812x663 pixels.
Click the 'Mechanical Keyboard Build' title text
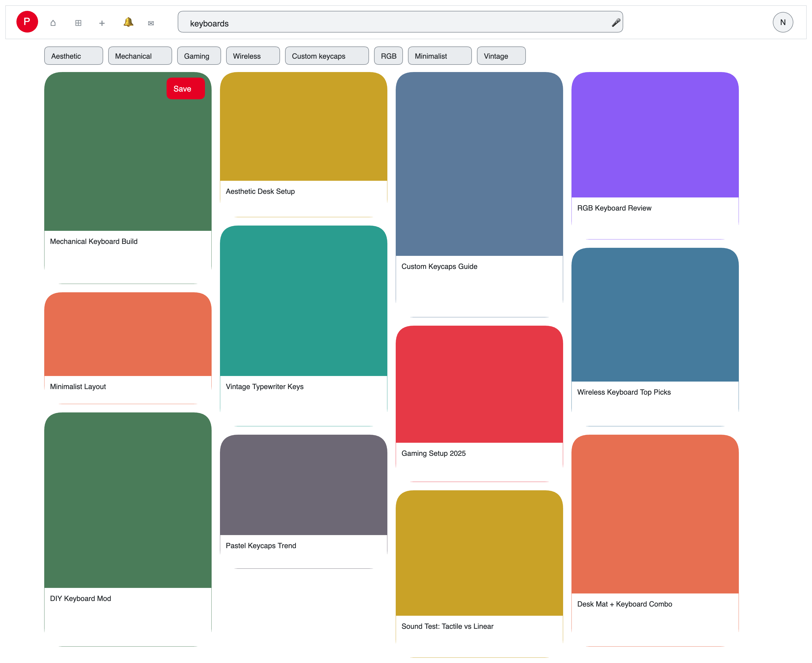(94, 241)
